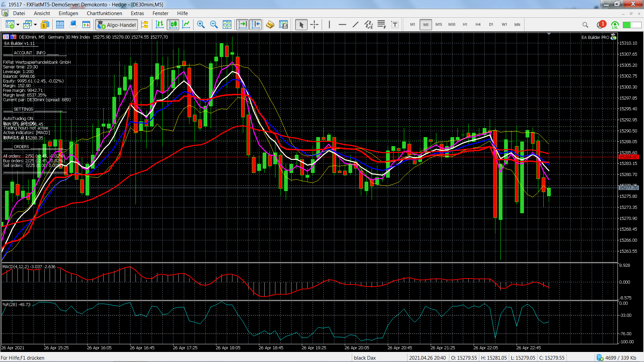Toggle chart auto-scroll to latest bar
This screenshot has height=362, width=644.
[x=243, y=24]
